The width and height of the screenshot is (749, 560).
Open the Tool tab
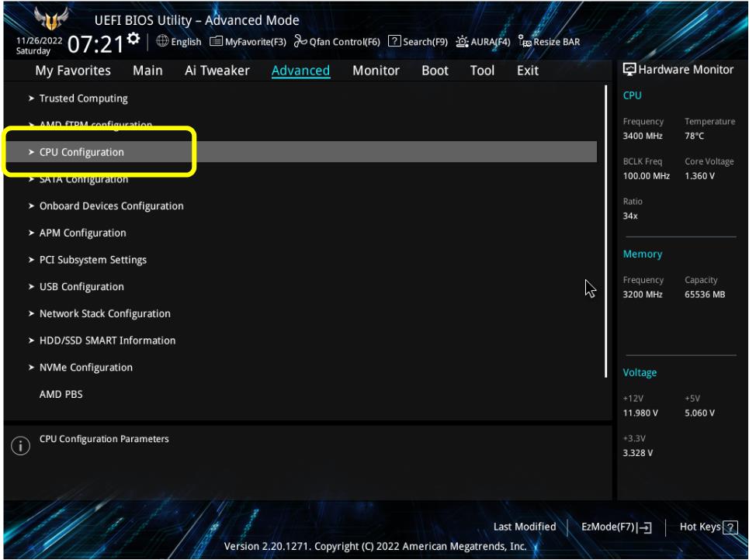click(x=482, y=71)
